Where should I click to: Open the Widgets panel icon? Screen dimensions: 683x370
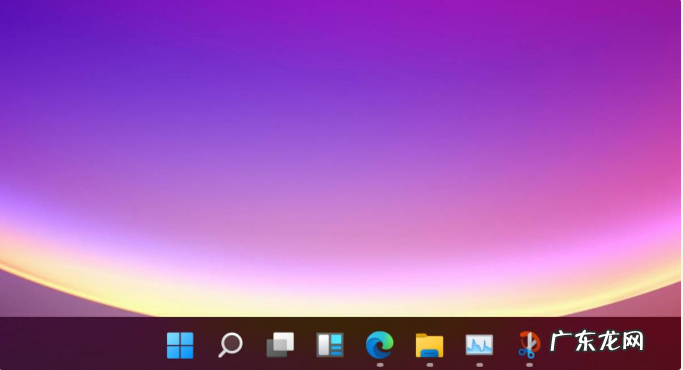(330, 345)
